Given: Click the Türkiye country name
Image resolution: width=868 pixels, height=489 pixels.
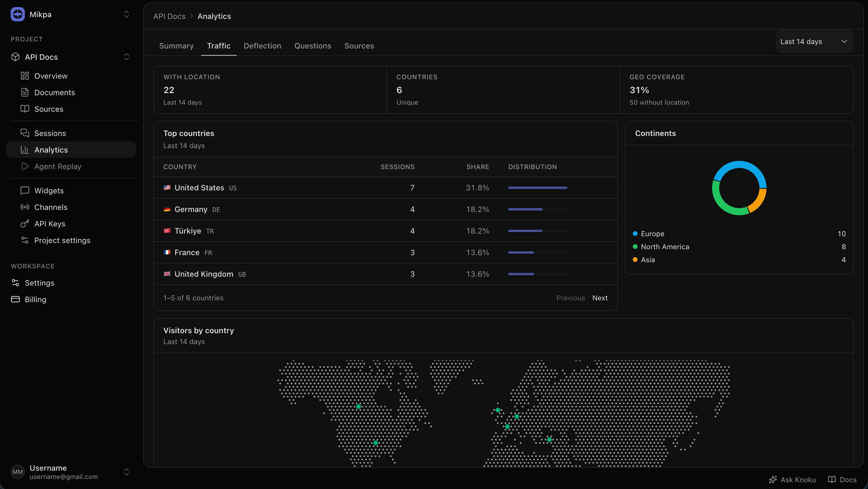Looking at the screenshot, I should click(188, 231).
